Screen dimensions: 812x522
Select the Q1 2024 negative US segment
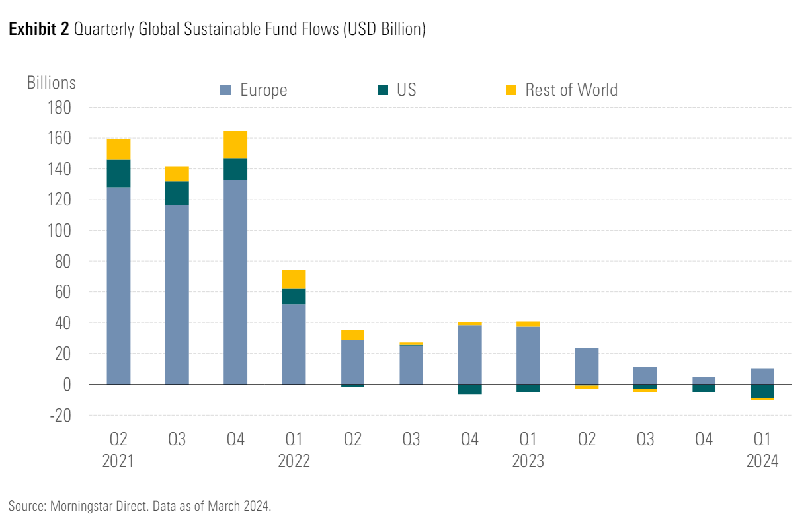point(762,391)
